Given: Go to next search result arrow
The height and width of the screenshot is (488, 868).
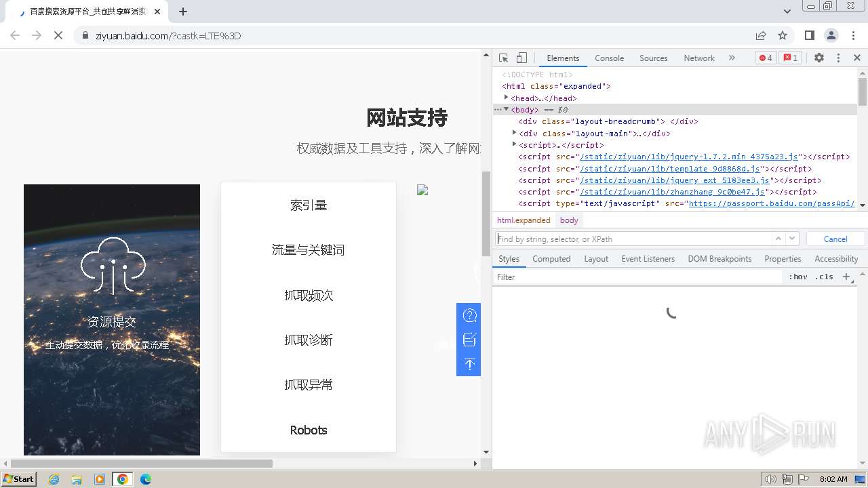Looking at the screenshot, I should (x=792, y=239).
